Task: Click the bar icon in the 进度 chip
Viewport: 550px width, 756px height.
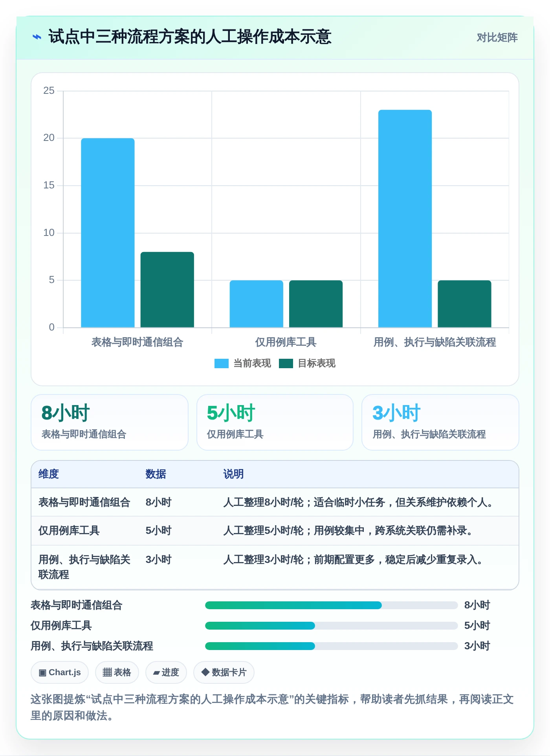Action: [x=156, y=673]
